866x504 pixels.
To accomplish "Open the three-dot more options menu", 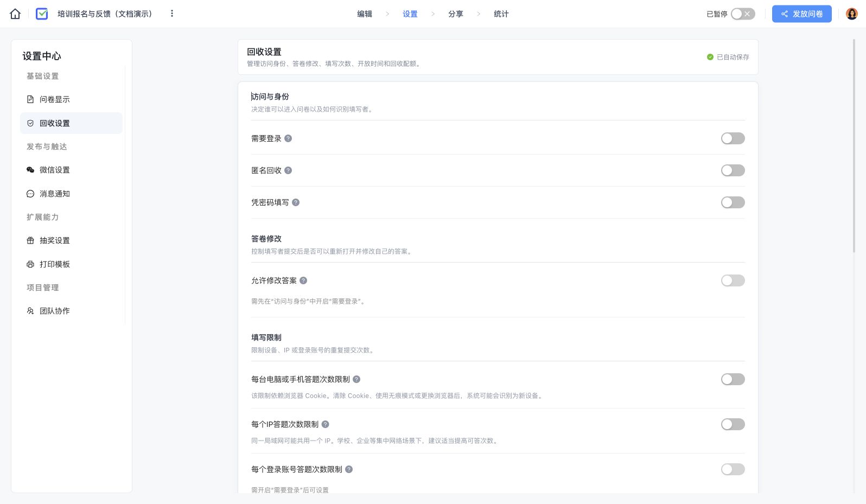I will tap(172, 14).
